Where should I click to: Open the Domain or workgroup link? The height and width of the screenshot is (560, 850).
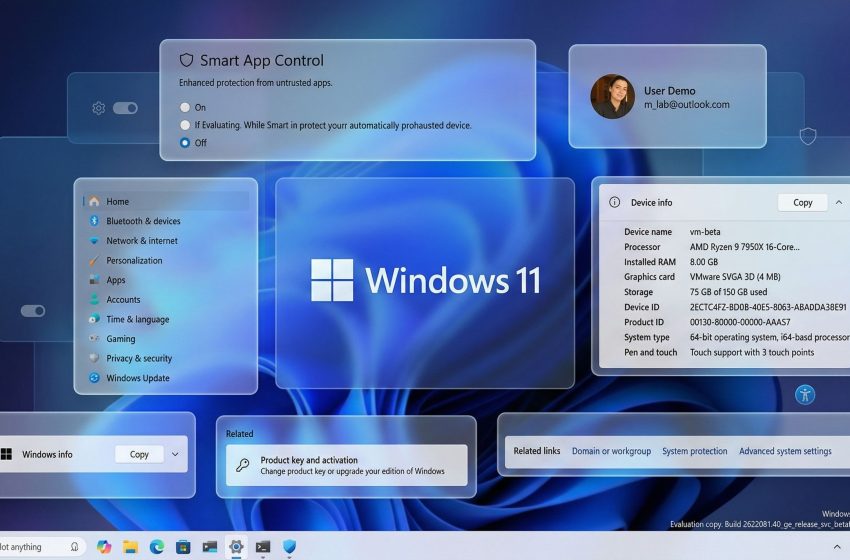[611, 451]
